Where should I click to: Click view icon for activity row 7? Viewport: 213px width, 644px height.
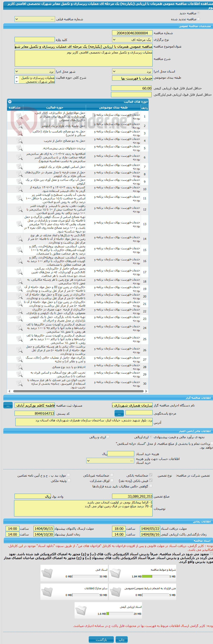click(x=19, y=167)
